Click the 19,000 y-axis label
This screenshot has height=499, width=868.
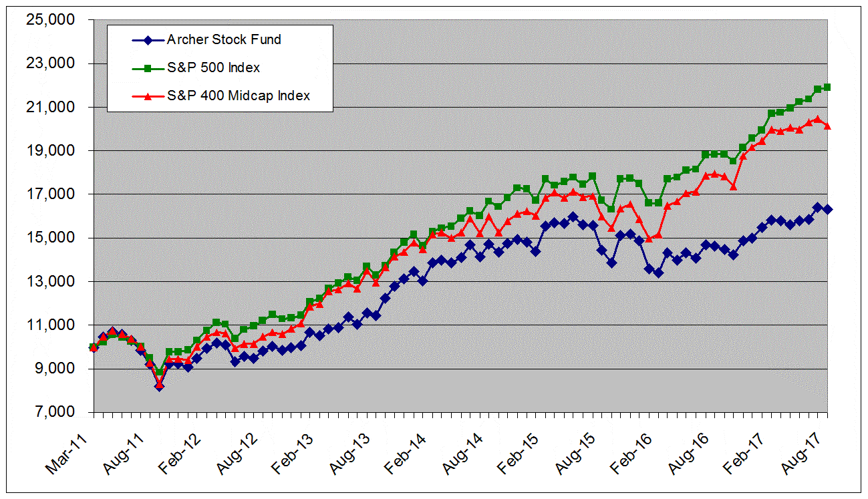[x=50, y=150]
